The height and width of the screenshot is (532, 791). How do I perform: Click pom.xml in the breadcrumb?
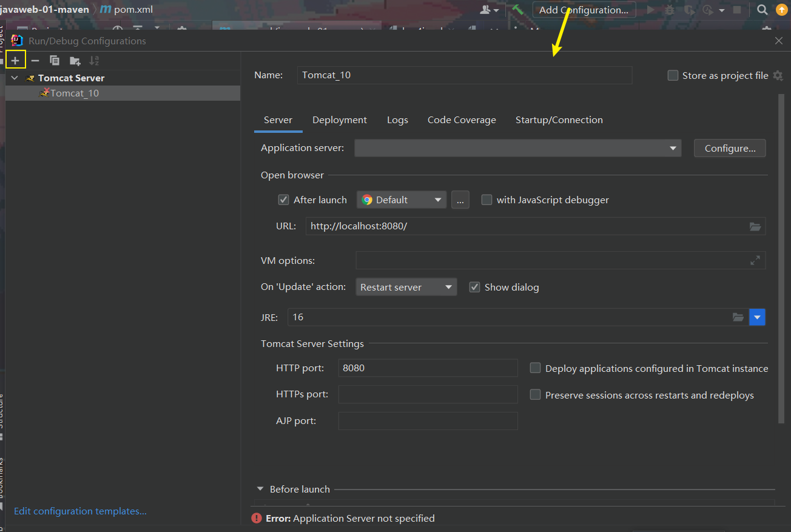133,10
